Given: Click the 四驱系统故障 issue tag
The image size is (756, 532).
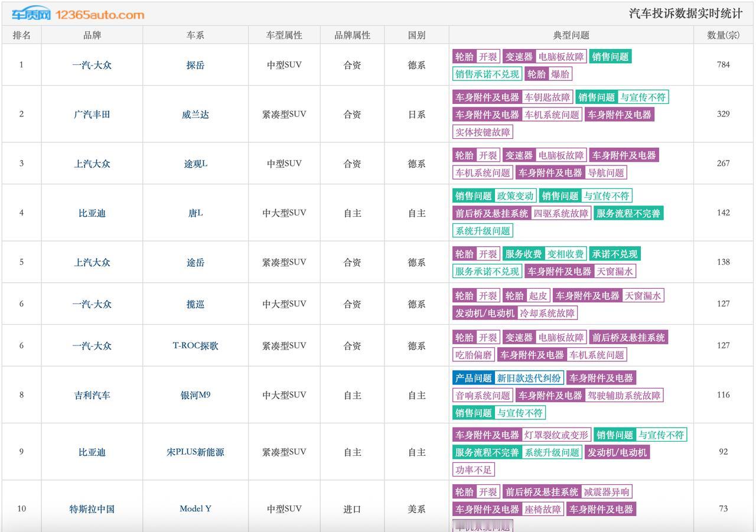Looking at the screenshot, I should 561,213.
